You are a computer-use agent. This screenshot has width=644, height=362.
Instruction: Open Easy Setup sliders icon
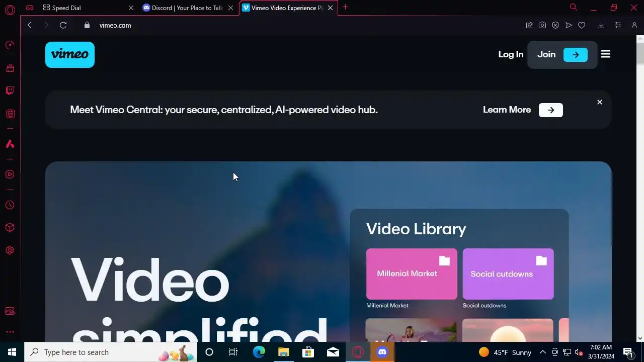pyautogui.click(x=618, y=25)
